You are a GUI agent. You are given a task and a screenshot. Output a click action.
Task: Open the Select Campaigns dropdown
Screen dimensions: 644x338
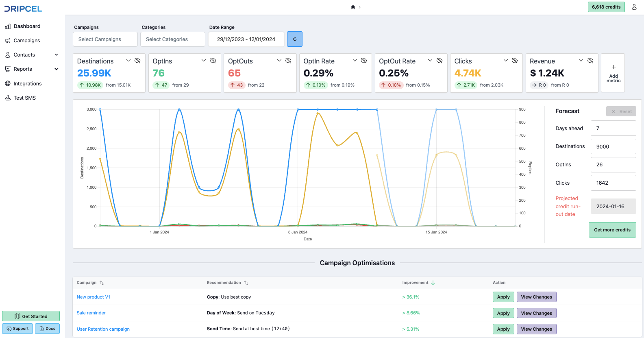pos(105,39)
